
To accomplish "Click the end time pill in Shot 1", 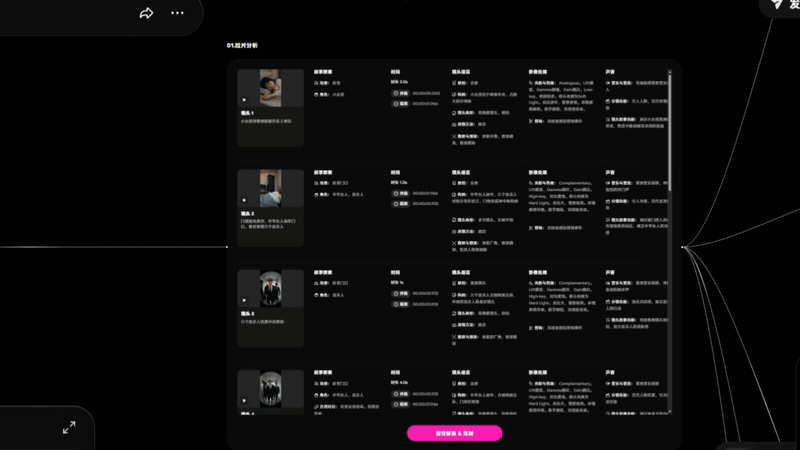I will (401, 104).
